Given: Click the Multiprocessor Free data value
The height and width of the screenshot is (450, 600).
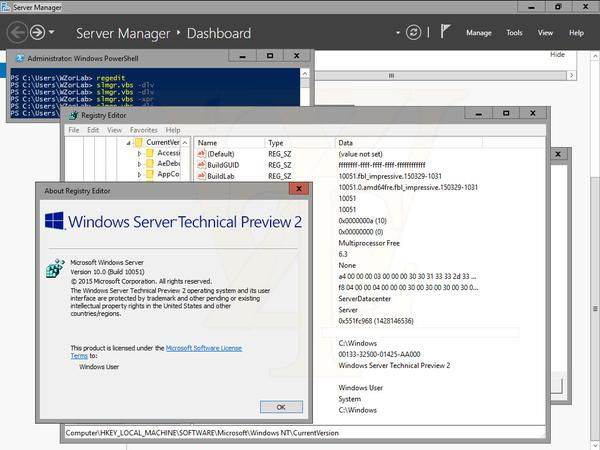Looking at the screenshot, I should [369, 243].
